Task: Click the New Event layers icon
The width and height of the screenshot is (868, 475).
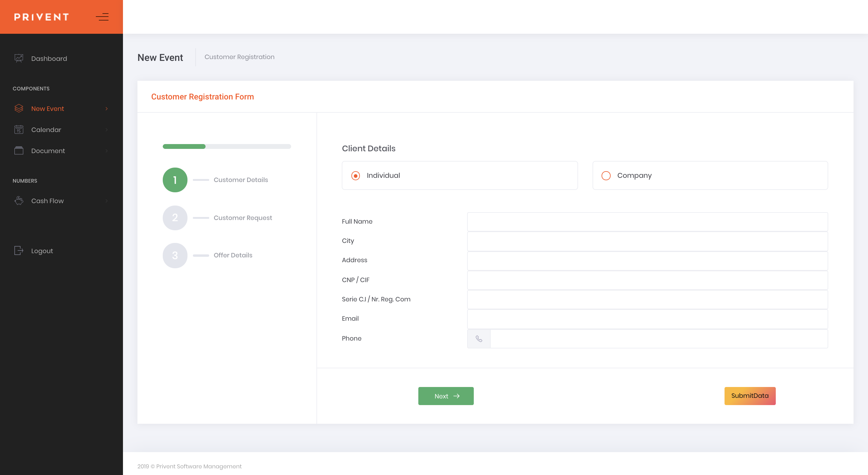Action: click(19, 109)
